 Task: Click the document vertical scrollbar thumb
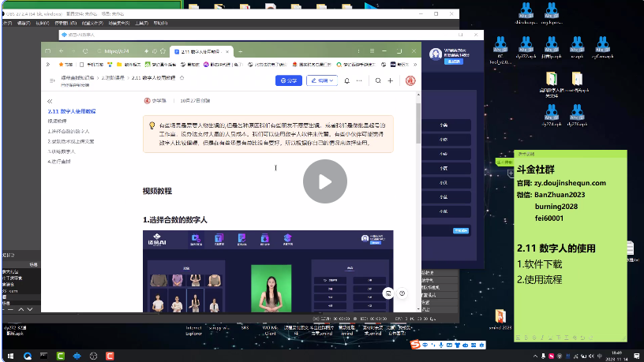click(418, 123)
